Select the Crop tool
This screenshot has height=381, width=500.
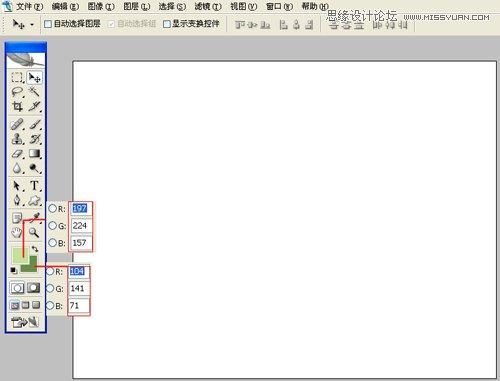click(17, 106)
